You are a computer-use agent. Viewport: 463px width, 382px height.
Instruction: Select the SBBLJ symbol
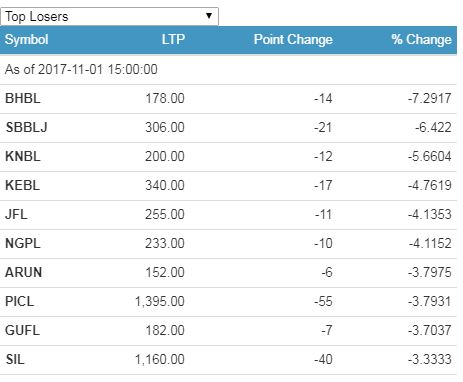(x=27, y=127)
